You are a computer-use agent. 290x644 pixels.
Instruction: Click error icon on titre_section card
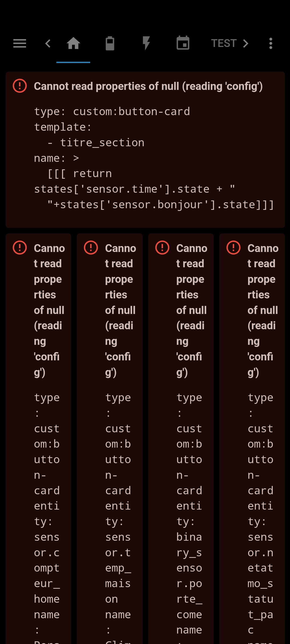[x=20, y=86]
